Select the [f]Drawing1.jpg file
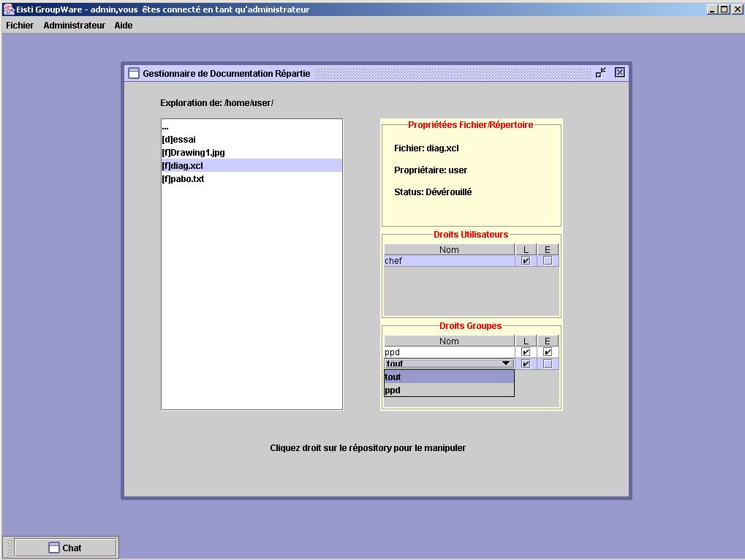 [x=193, y=153]
